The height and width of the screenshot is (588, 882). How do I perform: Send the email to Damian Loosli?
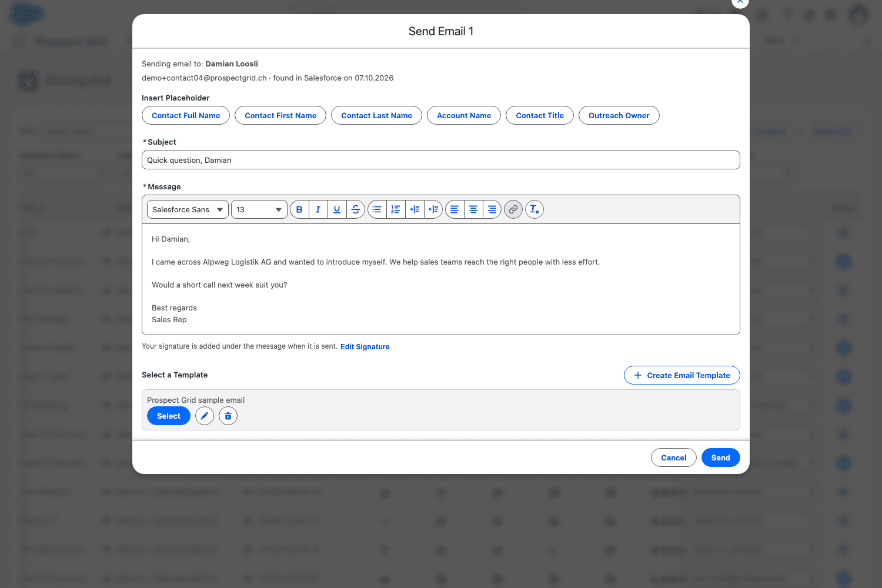click(721, 457)
